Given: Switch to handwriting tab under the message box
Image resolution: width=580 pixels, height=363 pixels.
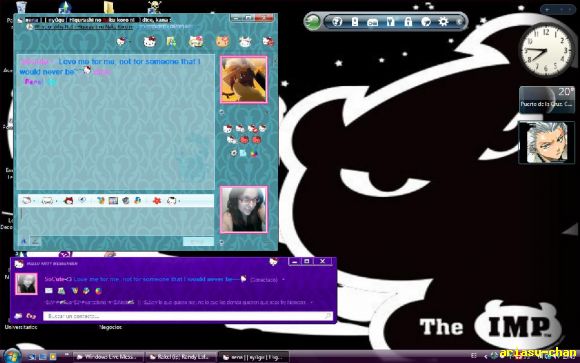Looking at the screenshot, I should click(35, 241).
